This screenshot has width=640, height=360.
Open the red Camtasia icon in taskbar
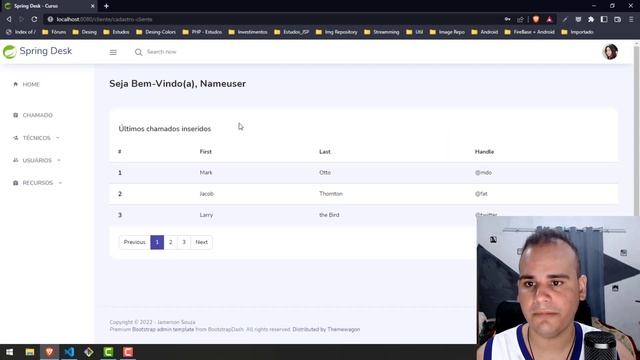click(x=128, y=352)
